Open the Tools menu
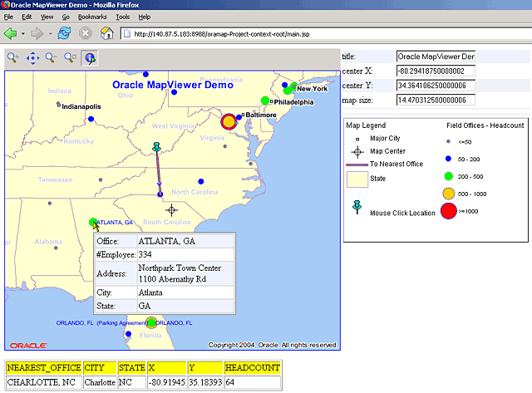Screen dimensions: 532x393 (x=123, y=17)
